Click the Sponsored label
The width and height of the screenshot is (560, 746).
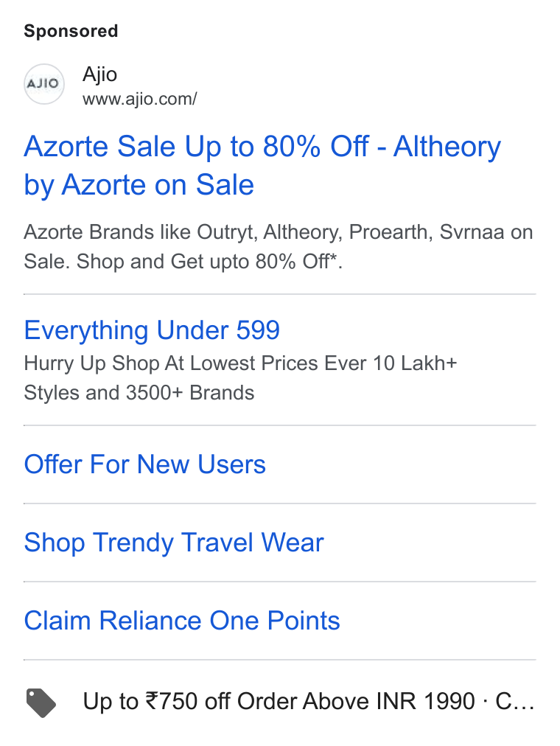71,31
